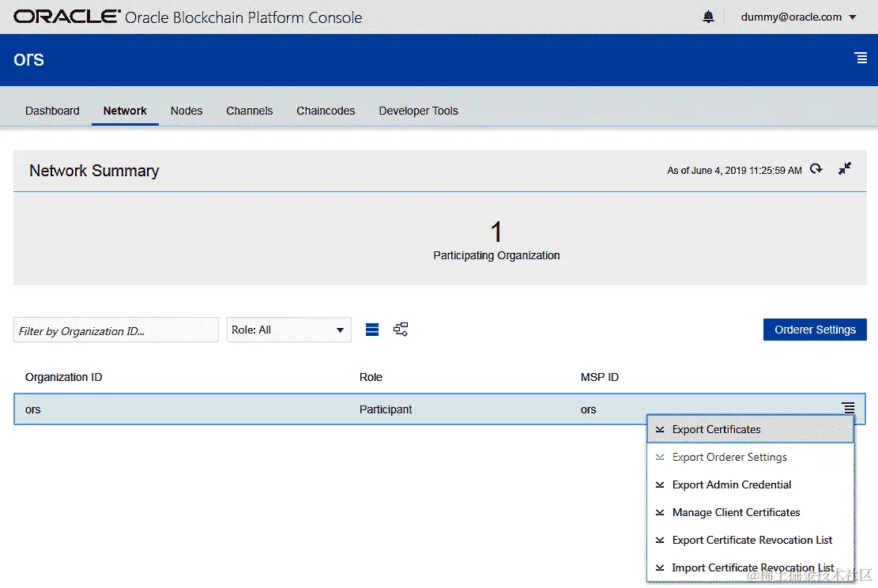878x588 pixels.
Task: Click the Role column header
Action: (x=371, y=378)
